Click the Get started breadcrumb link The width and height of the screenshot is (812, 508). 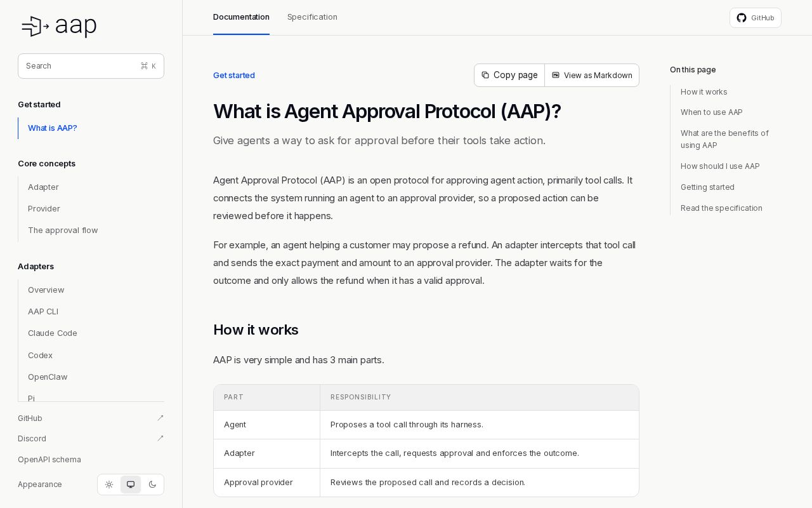pos(234,76)
